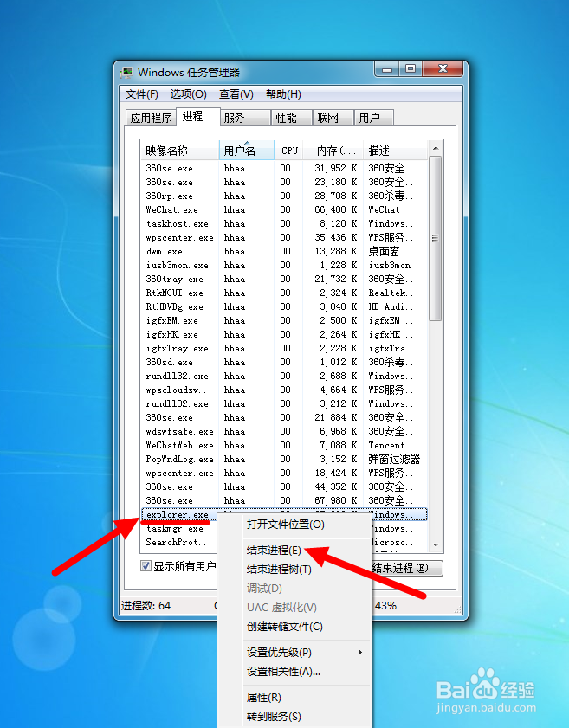Click description Tencent...
Viewport: 569px width, 728px height.
(393, 445)
